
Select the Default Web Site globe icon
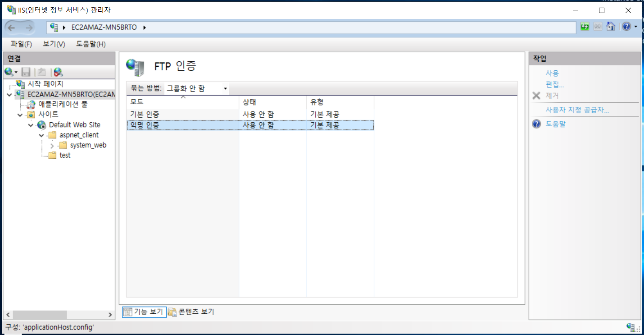pyautogui.click(x=42, y=125)
